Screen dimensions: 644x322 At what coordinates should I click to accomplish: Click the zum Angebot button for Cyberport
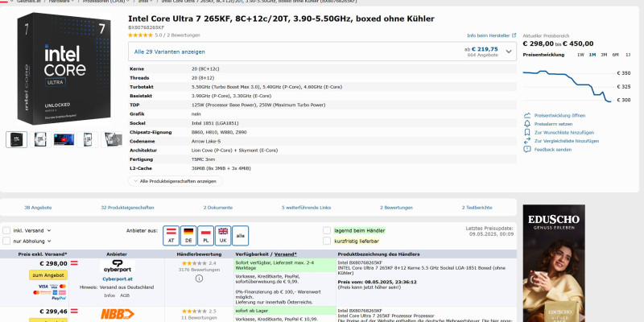pyautogui.click(x=48, y=275)
